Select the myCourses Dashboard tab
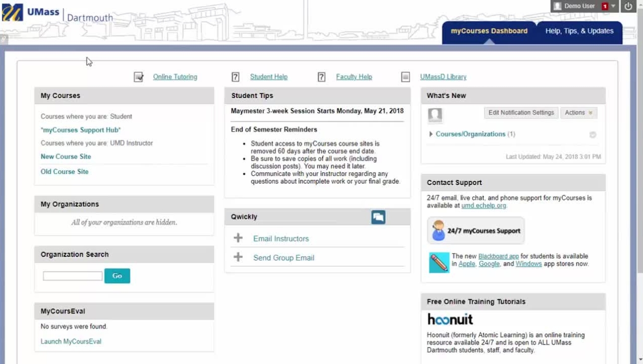Image resolution: width=643 pixels, height=364 pixels. [x=489, y=31]
